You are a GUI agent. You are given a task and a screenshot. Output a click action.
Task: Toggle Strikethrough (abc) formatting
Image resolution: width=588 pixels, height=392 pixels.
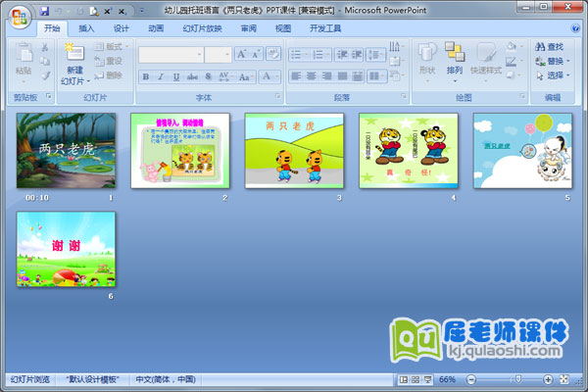click(x=192, y=76)
